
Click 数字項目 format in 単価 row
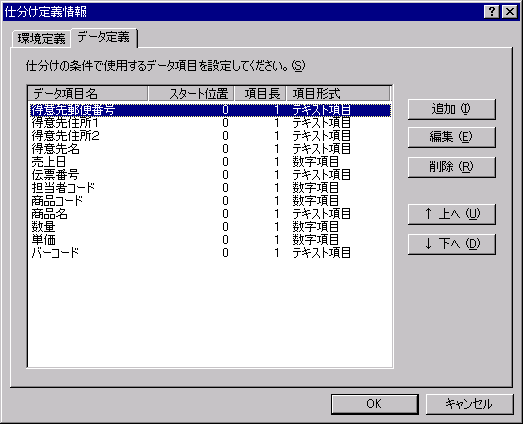click(x=316, y=240)
